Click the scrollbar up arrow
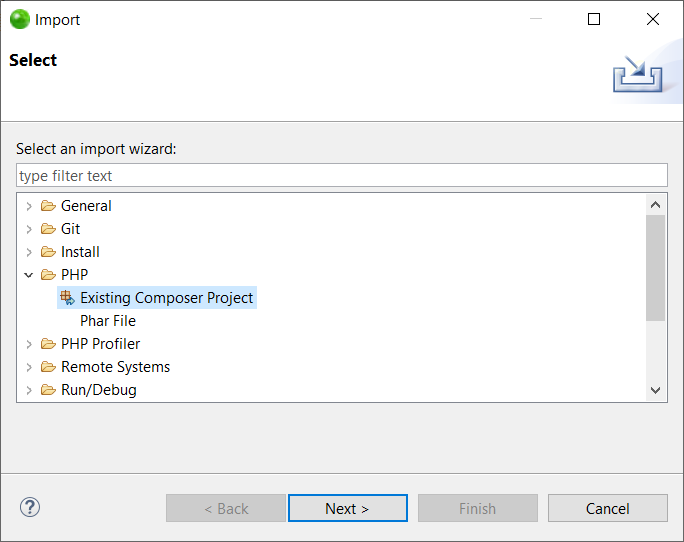The height and width of the screenshot is (542, 684). pyautogui.click(x=656, y=205)
